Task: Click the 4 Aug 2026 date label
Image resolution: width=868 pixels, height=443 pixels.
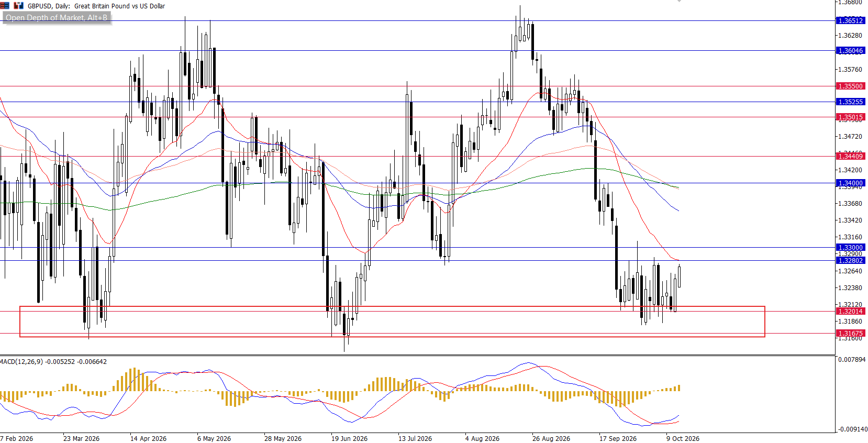Action: click(x=482, y=439)
